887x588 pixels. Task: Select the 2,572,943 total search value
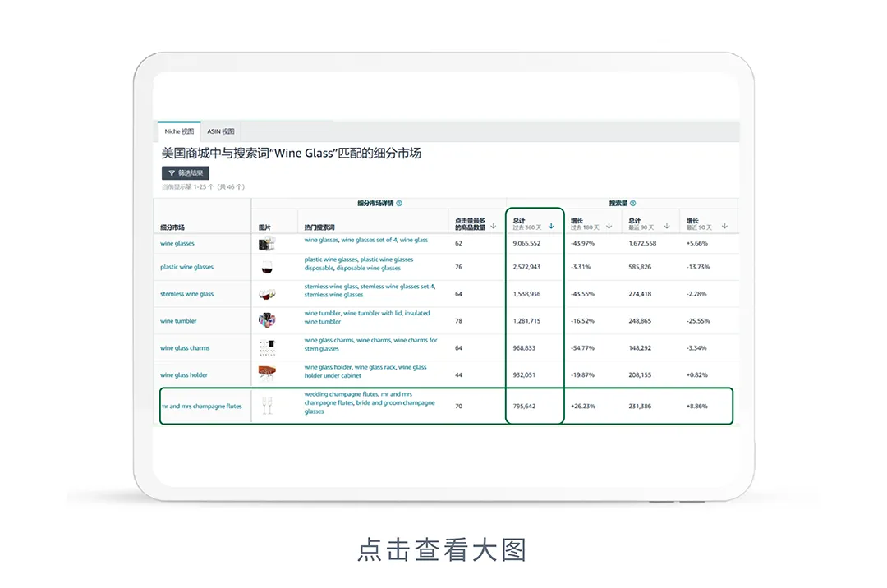click(526, 267)
